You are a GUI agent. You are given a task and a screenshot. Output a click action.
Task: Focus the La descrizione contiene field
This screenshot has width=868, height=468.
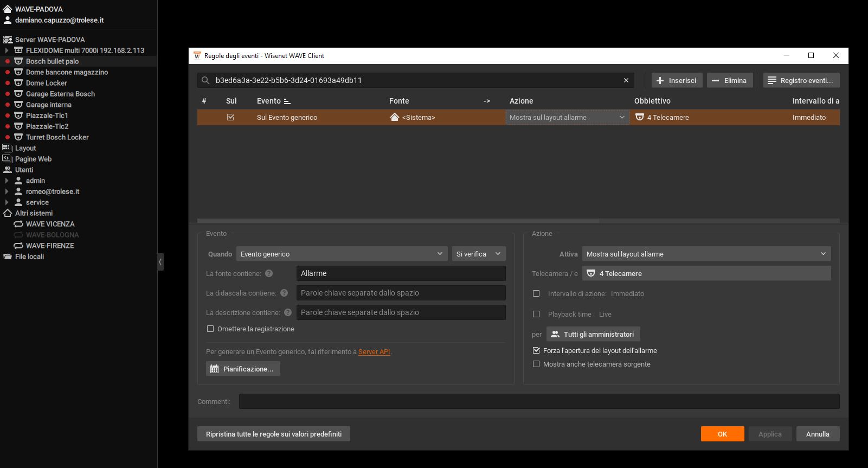pos(401,312)
